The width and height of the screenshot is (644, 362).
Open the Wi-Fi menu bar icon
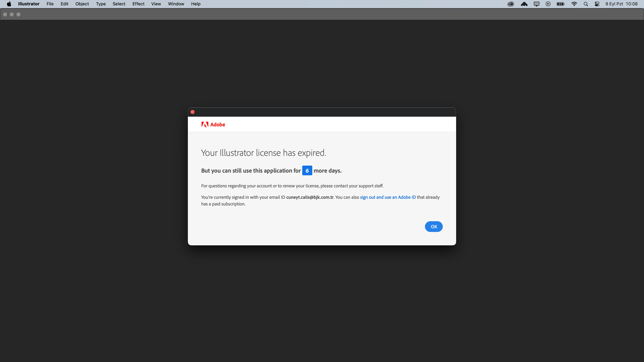pyautogui.click(x=574, y=4)
